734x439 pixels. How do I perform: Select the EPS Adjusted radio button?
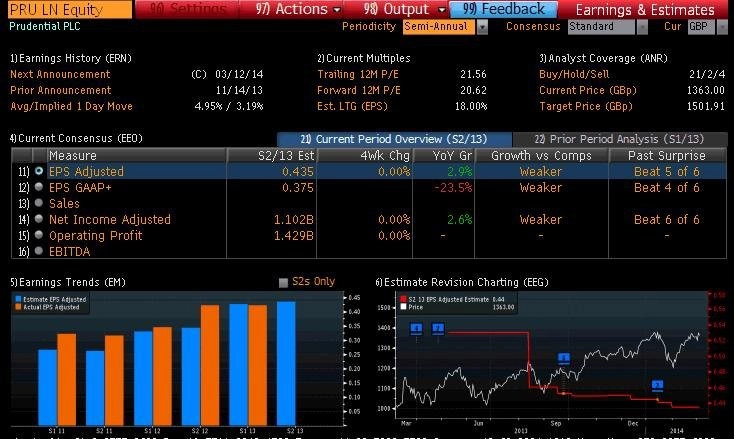click(x=39, y=171)
